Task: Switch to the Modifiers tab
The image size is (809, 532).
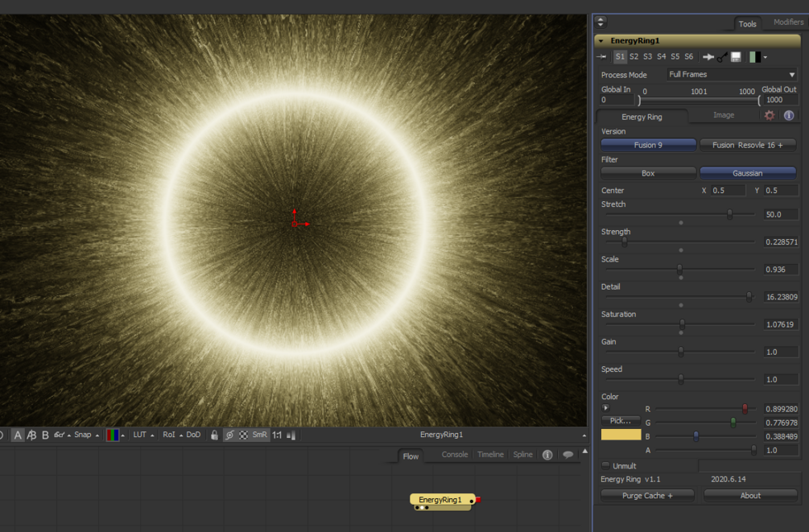Action: tap(788, 23)
